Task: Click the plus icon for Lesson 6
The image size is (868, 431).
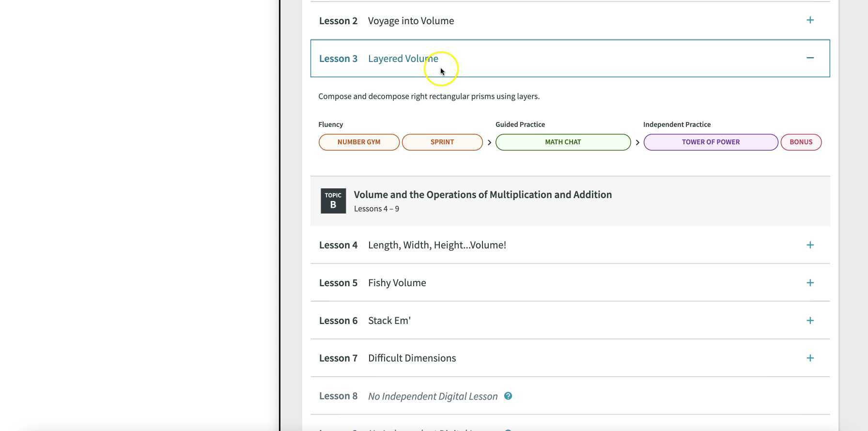Action: click(810, 321)
